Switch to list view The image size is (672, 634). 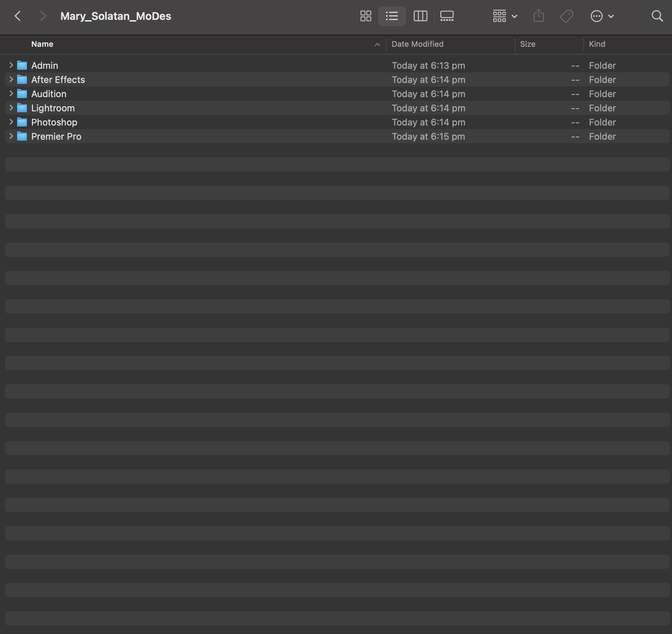tap(392, 16)
